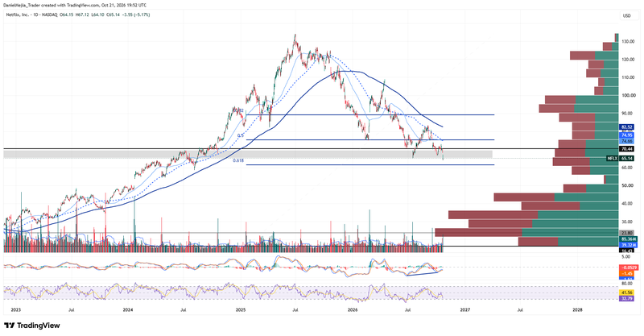Click the 74.66 price tag

[627, 141]
